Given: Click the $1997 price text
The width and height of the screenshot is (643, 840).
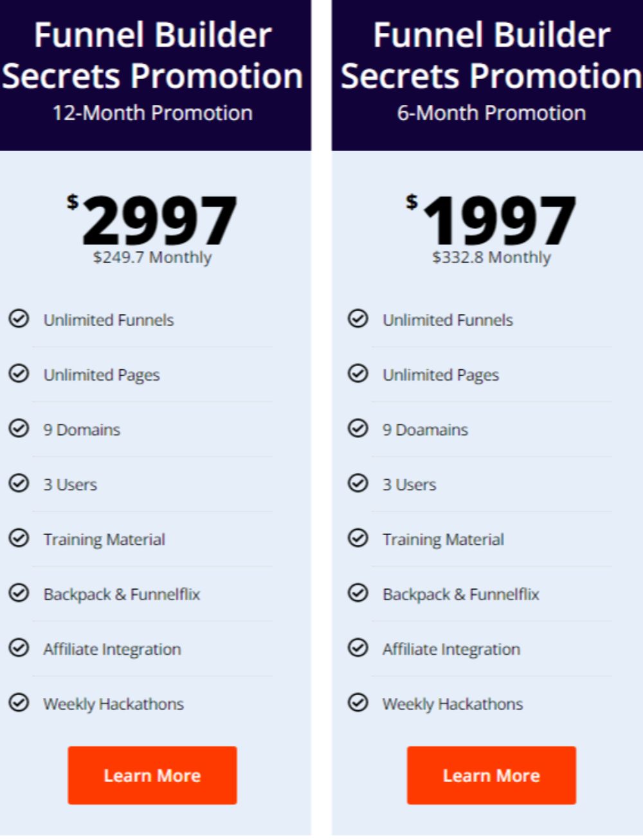Looking at the screenshot, I should 495,220.
